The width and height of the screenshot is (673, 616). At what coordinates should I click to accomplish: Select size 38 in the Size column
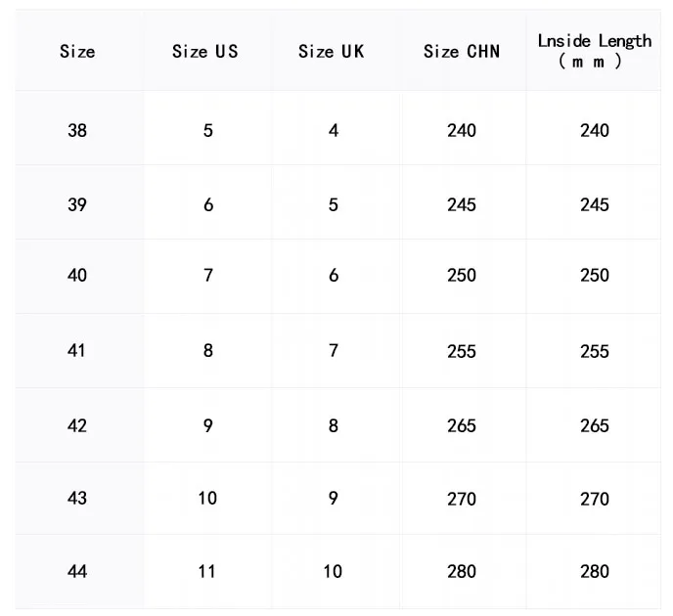(x=77, y=130)
